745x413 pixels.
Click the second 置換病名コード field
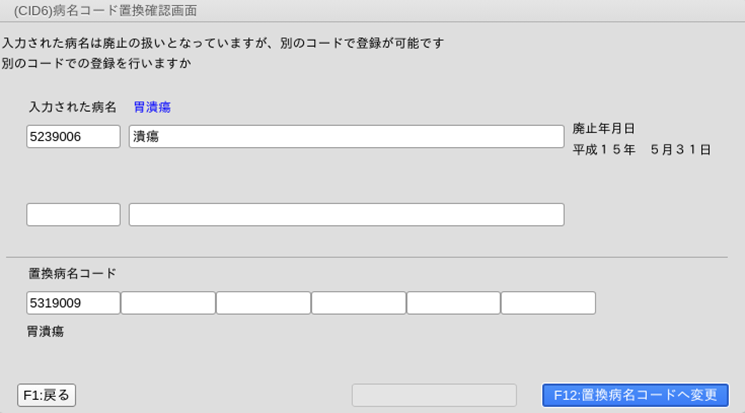pos(168,303)
